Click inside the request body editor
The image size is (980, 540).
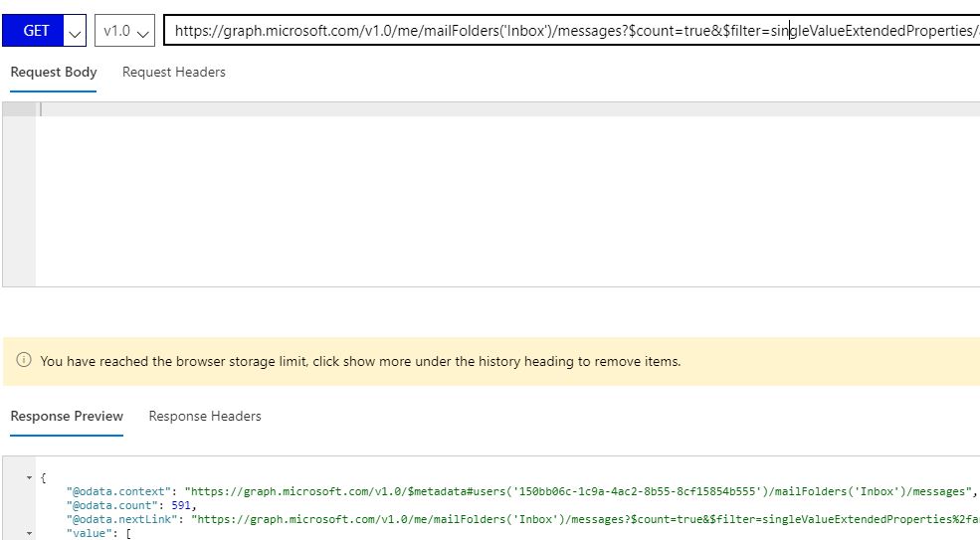pyautogui.click(x=507, y=194)
